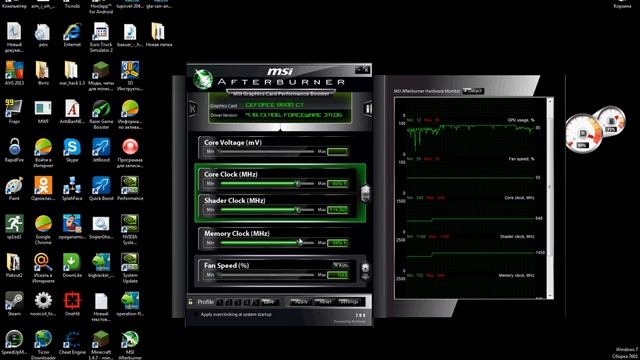
Task: Click the Core Clock slider handle
Action: [x=298, y=184]
